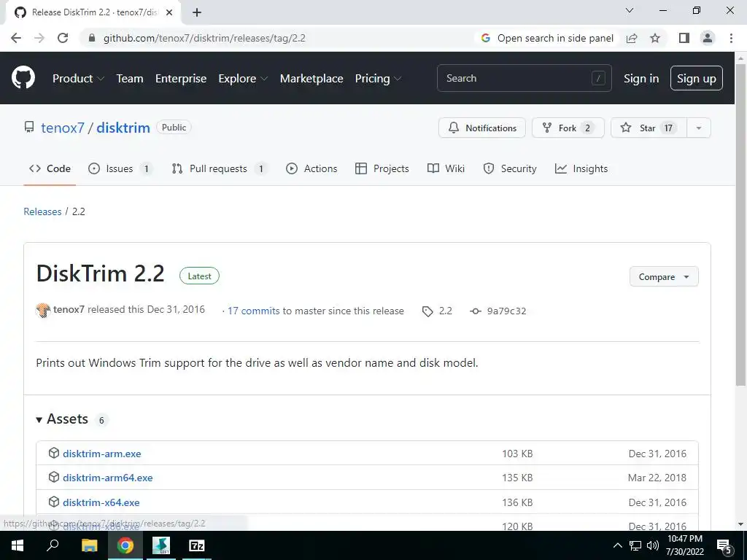
Task: Switch to the Issues tab
Action: (x=120, y=168)
